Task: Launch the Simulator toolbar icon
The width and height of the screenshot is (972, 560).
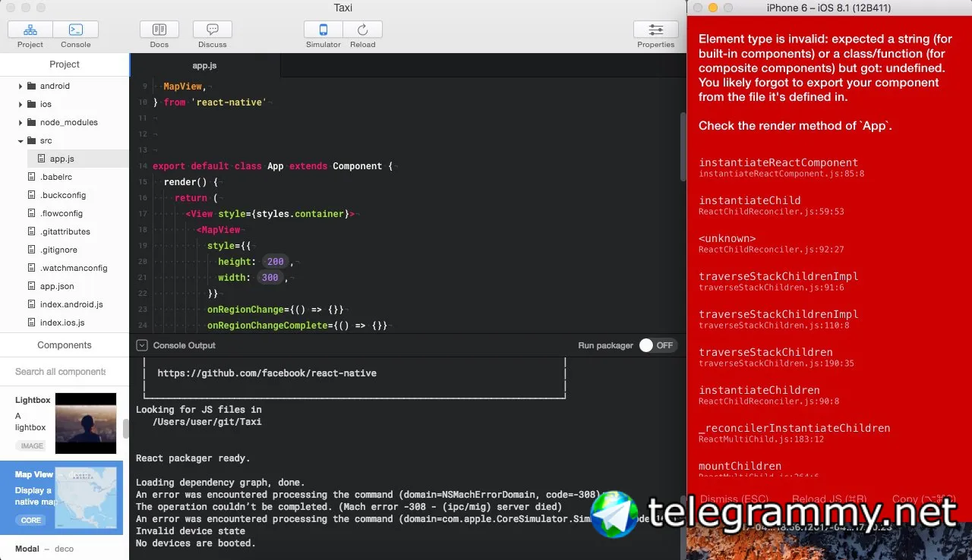Action: (x=323, y=30)
